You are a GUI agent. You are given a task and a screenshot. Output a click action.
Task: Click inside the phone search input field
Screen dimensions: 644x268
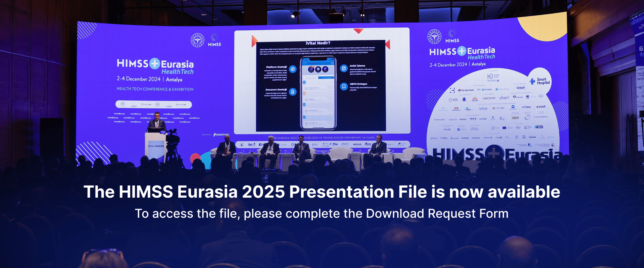[x=316, y=63]
